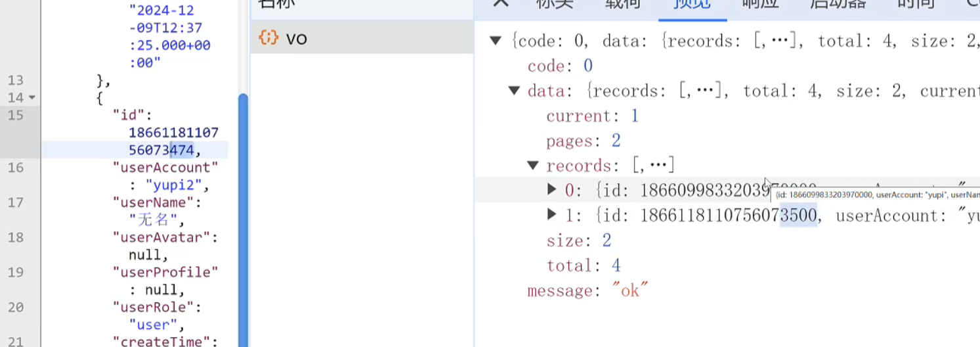Collapse the root JSON response object
This screenshot has height=347, width=980.
(x=496, y=41)
